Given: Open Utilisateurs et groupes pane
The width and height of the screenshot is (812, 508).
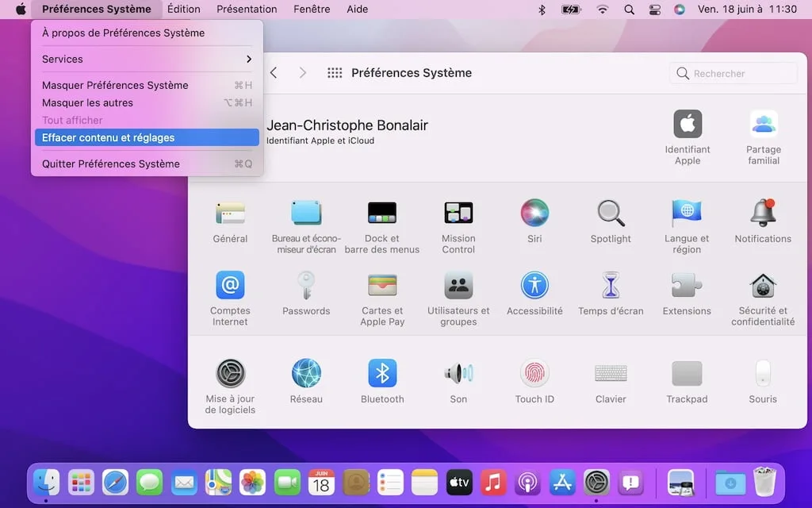Looking at the screenshot, I should tap(458, 299).
